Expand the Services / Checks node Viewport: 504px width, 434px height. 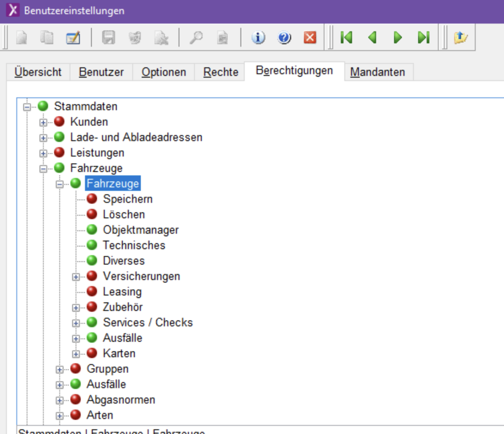coord(76,323)
